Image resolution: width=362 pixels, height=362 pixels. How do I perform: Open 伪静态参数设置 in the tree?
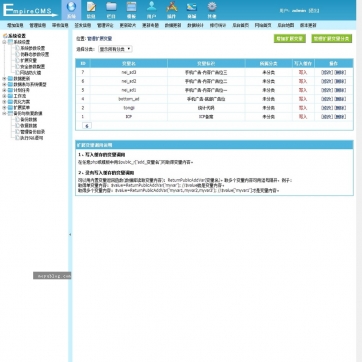35,54
